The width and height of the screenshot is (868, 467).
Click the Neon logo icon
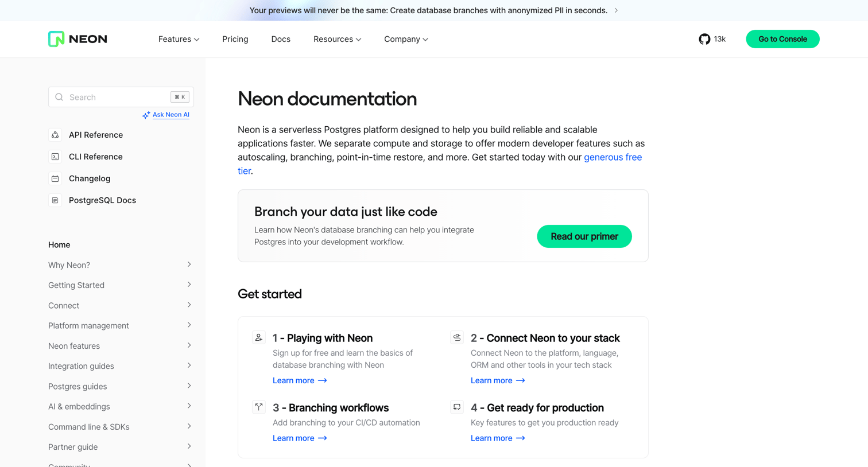56,39
